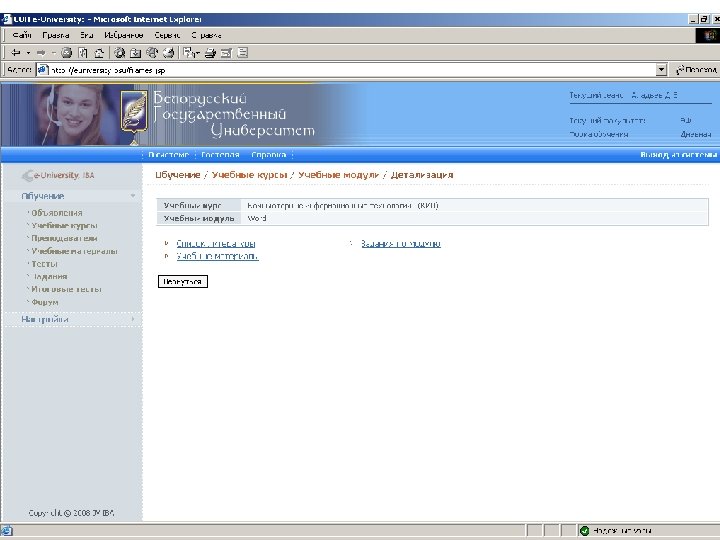Click the Stop loading toolbar icon
720x540 pixels.
coord(67,53)
